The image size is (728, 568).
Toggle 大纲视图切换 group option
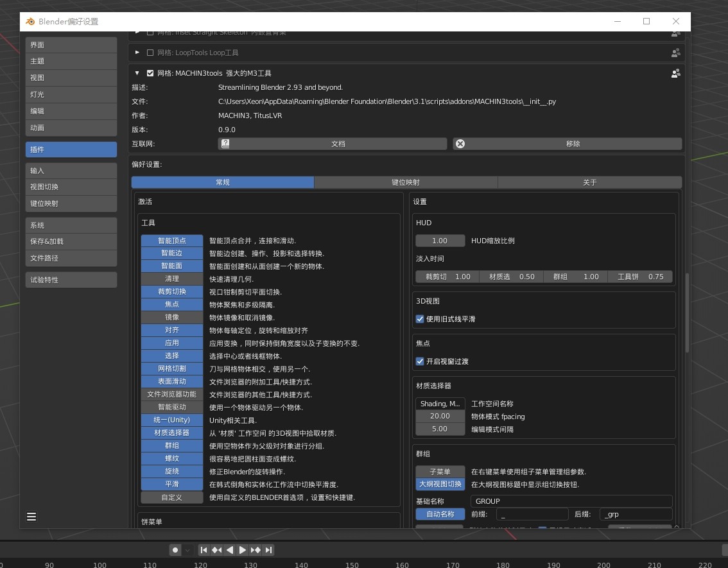pyautogui.click(x=440, y=485)
